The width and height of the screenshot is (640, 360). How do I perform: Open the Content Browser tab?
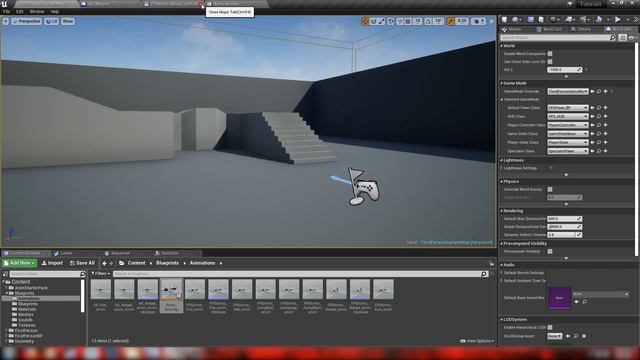25,253
